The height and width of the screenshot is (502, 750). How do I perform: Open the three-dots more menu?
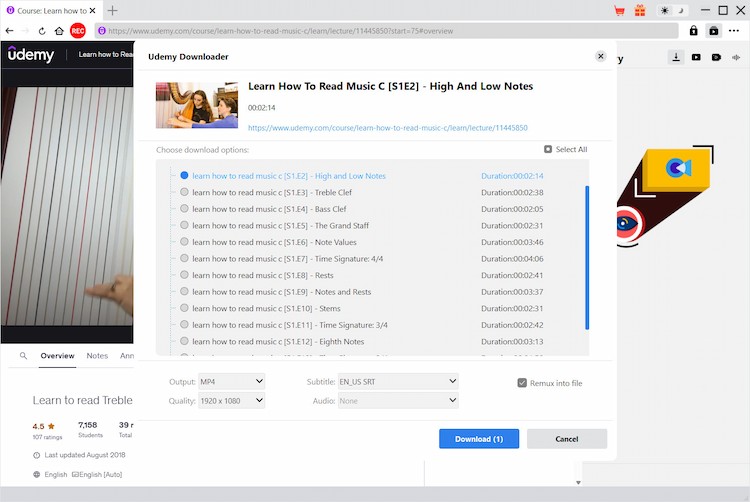click(734, 31)
